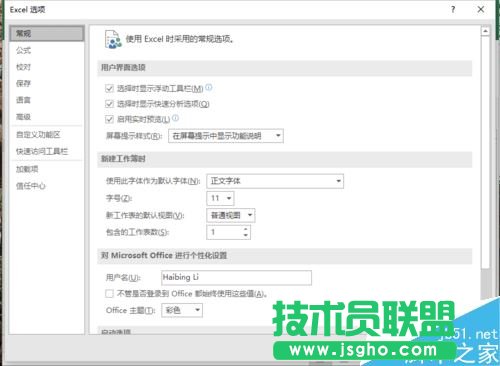Increase 包含的工作表数 with up arrow
Viewport: 500px width, 366px height.
pyautogui.click(x=246, y=229)
